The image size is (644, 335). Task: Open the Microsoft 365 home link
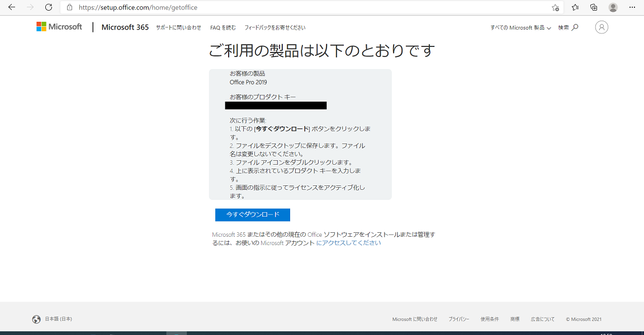pos(125,27)
